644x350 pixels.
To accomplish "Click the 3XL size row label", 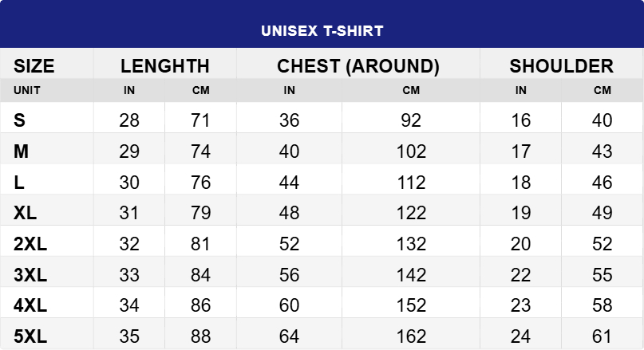I will pyautogui.click(x=31, y=276).
